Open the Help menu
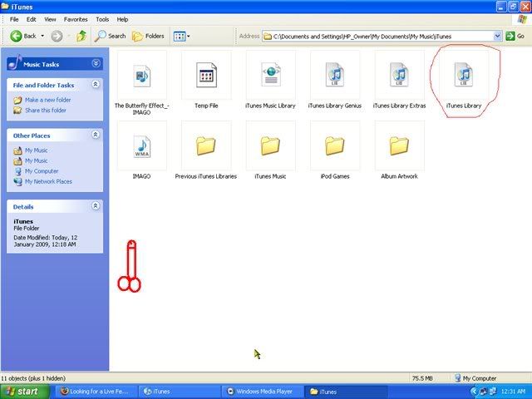This screenshot has width=532, height=399. point(122,19)
